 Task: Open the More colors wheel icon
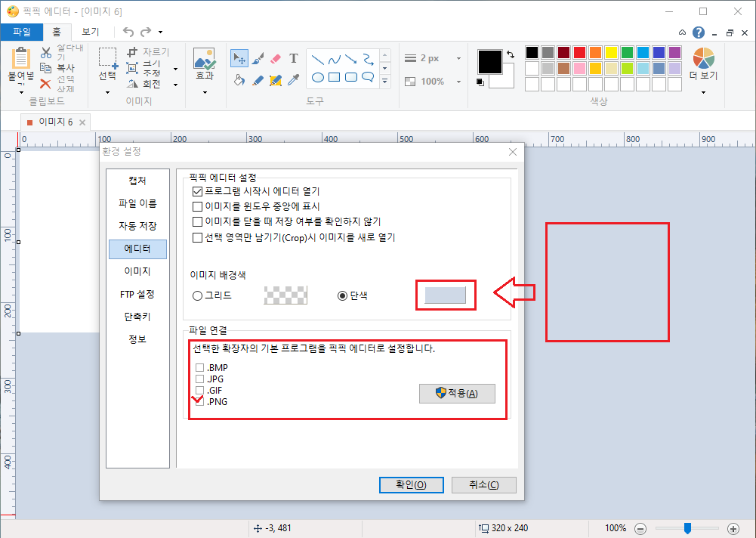pos(703,58)
